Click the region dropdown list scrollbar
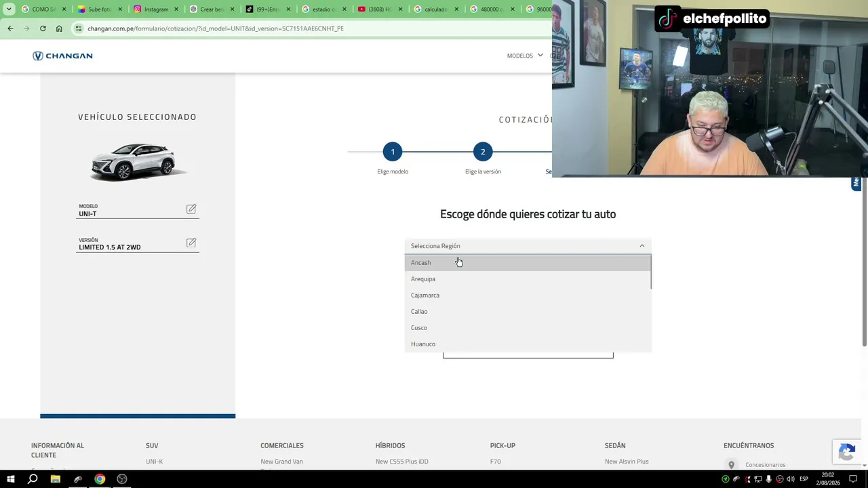The width and height of the screenshot is (868, 488). click(651, 272)
